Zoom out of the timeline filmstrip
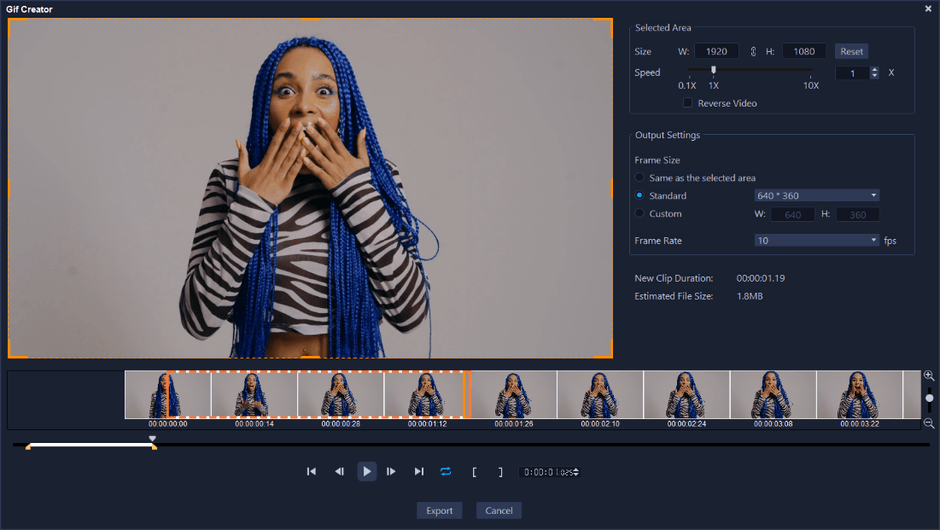This screenshot has height=530, width=940. (x=929, y=423)
